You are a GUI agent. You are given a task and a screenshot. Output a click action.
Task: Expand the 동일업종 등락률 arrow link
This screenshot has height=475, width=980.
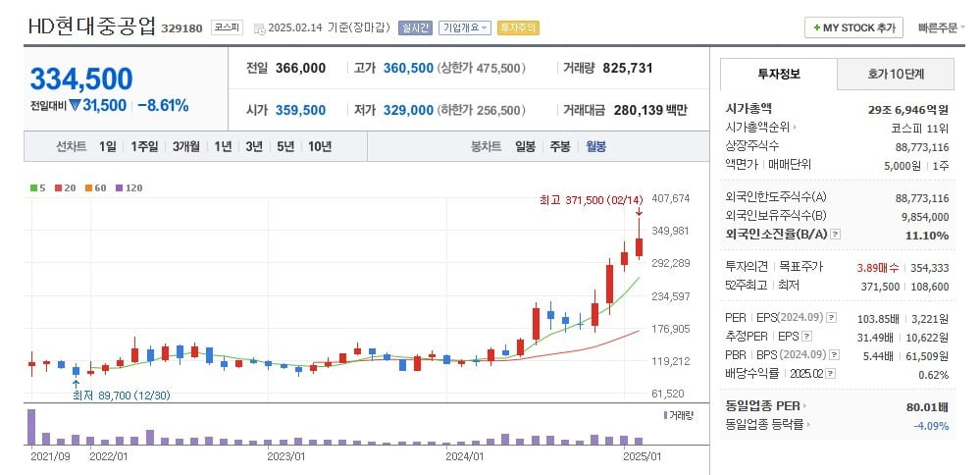[808, 425]
